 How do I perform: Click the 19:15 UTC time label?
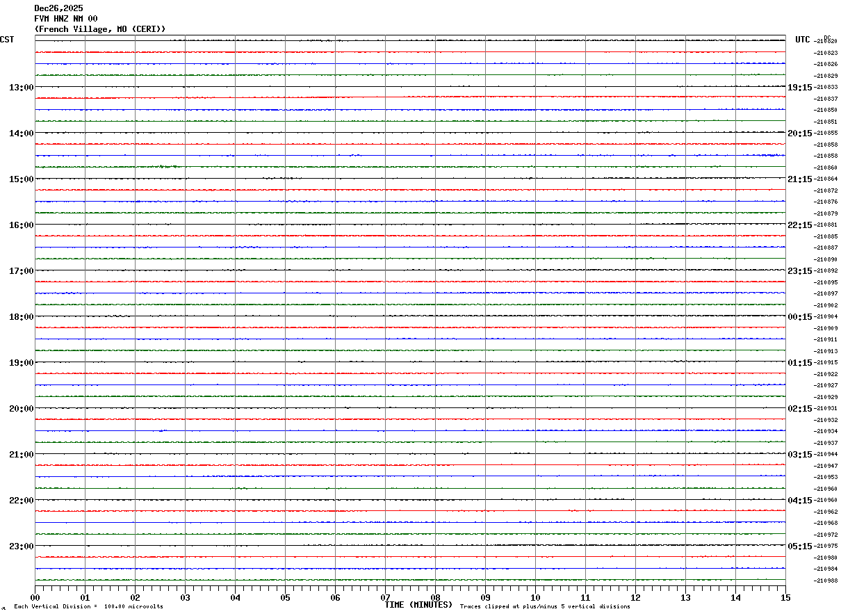pyautogui.click(x=800, y=88)
